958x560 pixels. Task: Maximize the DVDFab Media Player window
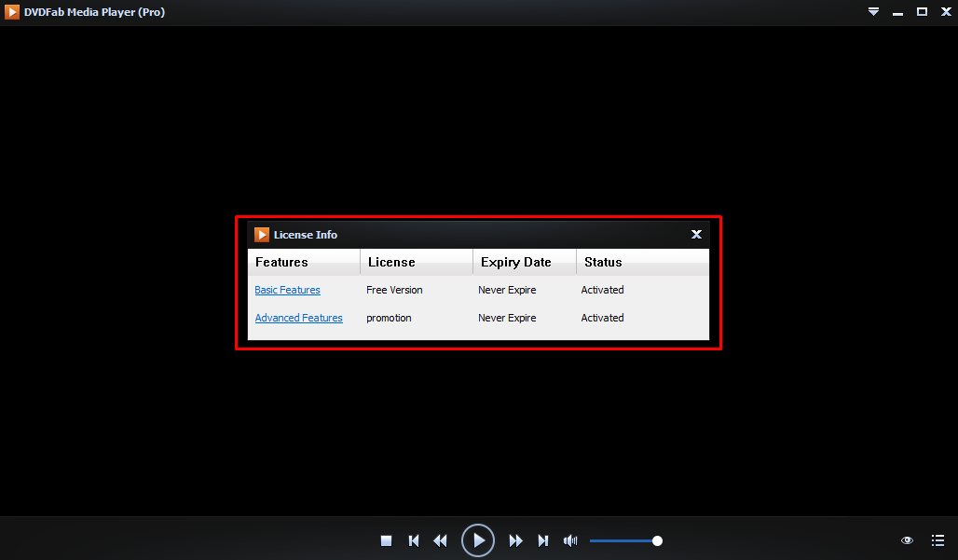click(x=922, y=11)
